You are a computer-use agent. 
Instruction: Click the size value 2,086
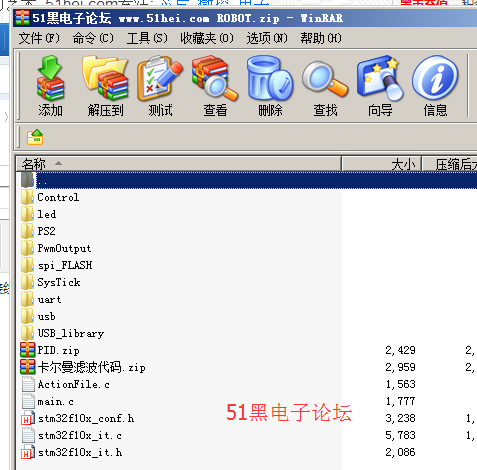pos(400,452)
